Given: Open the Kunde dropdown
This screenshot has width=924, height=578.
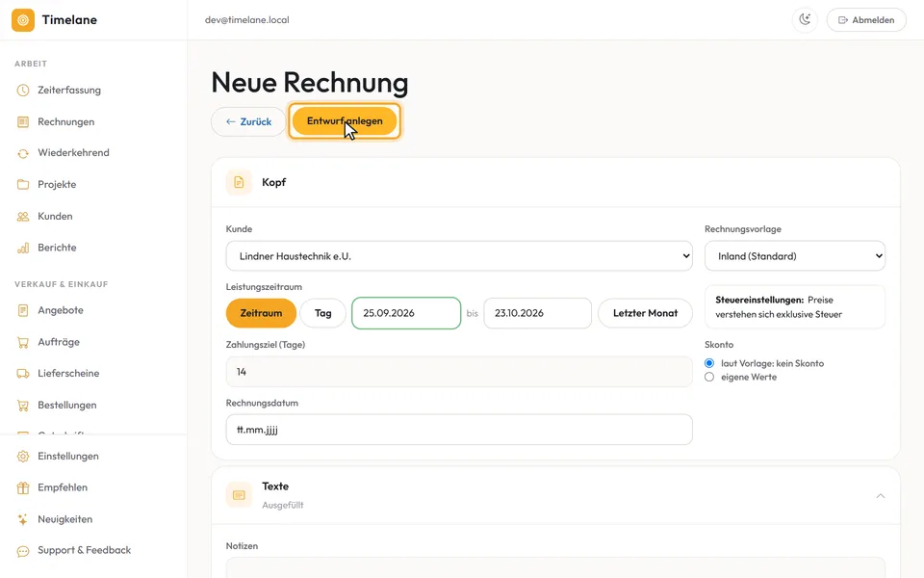Looking at the screenshot, I should tap(459, 256).
